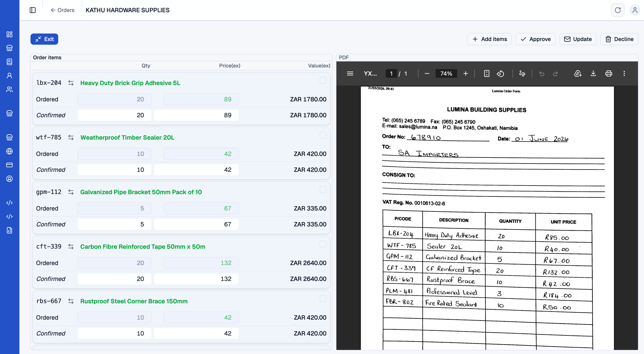Rotate the PDF counterclockwise
The image size is (644, 354).
pos(500,73)
